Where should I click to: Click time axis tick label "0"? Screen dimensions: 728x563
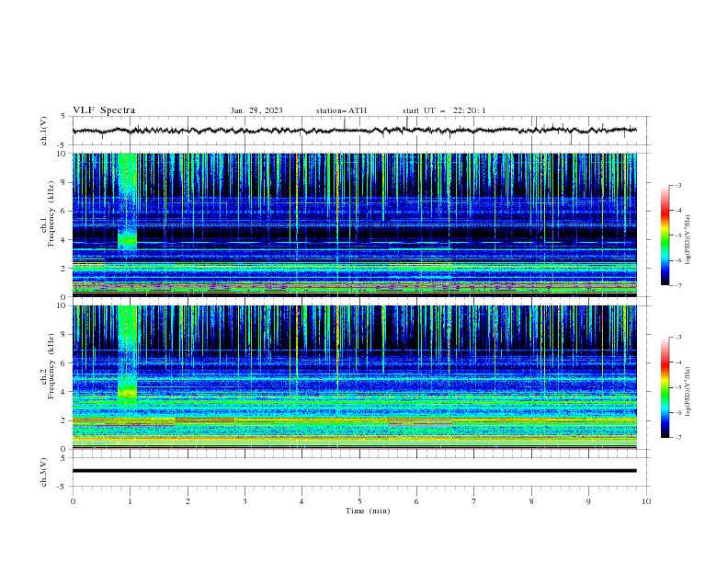tap(73, 501)
